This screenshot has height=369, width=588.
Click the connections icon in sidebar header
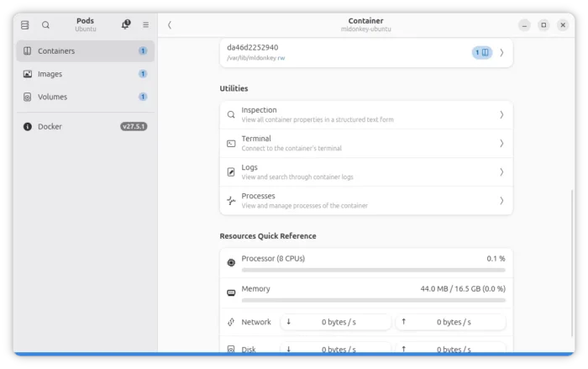(x=24, y=25)
